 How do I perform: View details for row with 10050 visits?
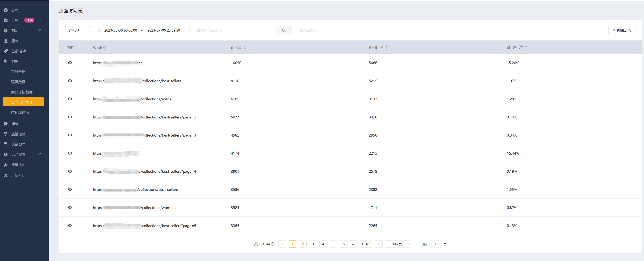point(70,63)
